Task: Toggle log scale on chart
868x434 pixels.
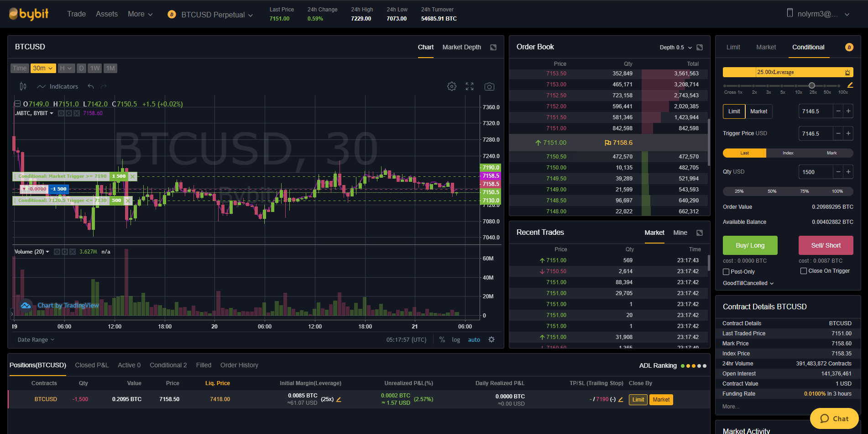Action: click(x=456, y=339)
